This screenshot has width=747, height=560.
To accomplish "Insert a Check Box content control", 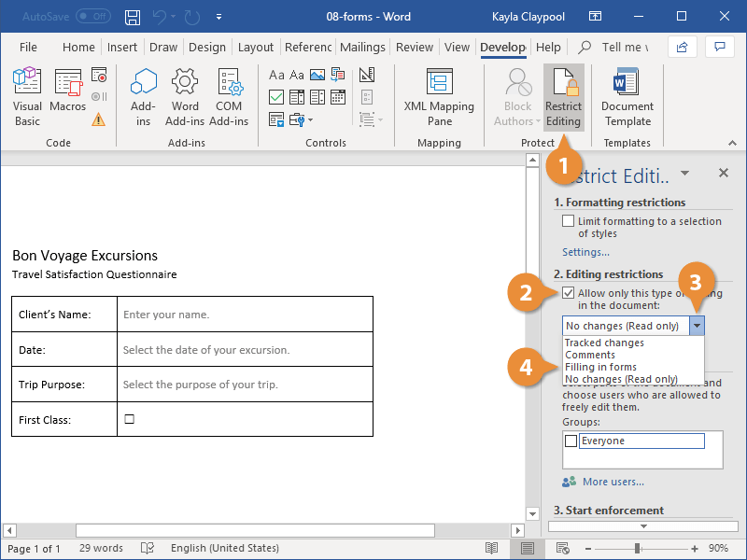I will [276, 97].
